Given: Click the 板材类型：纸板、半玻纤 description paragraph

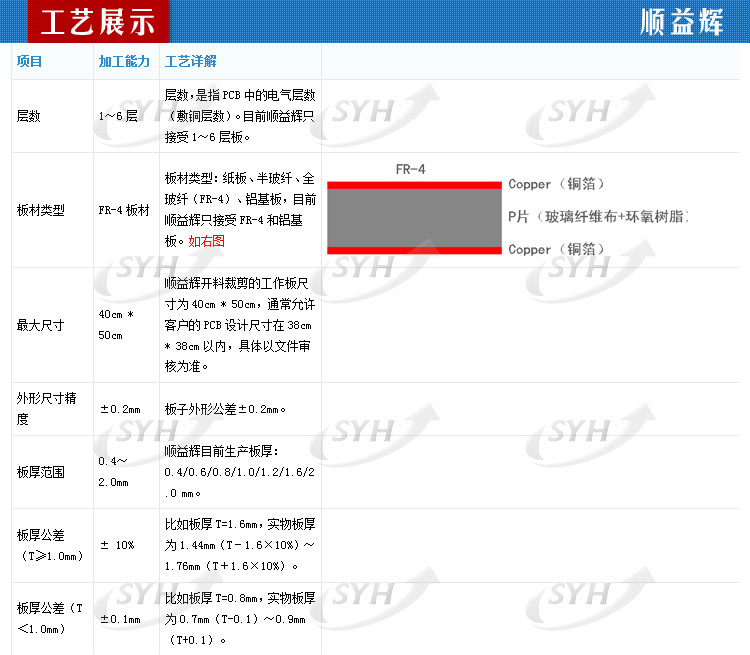Looking at the screenshot, I should coord(240,210).
